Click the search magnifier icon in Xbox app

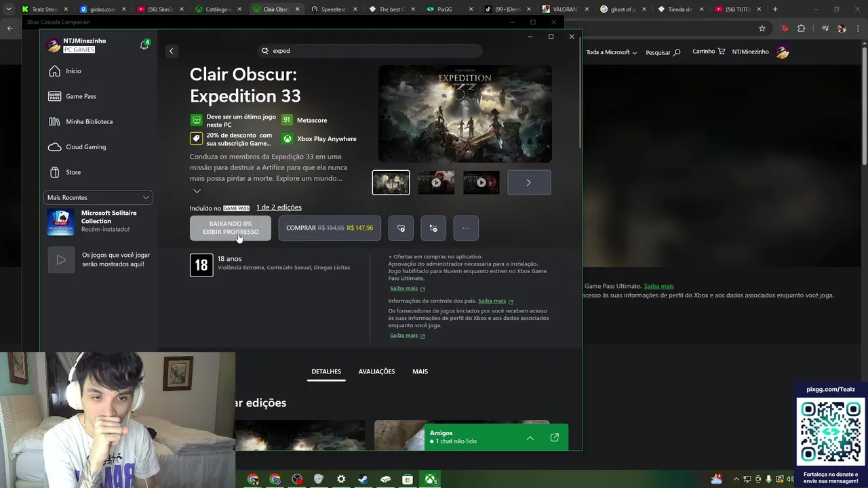click(x=265, y=51)
